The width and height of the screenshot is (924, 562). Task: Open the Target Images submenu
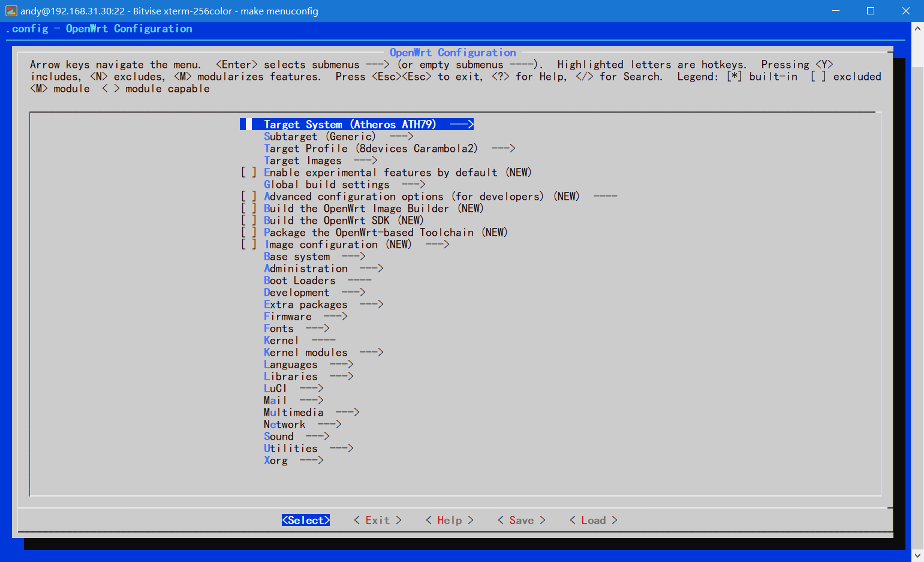click(321, 160)
